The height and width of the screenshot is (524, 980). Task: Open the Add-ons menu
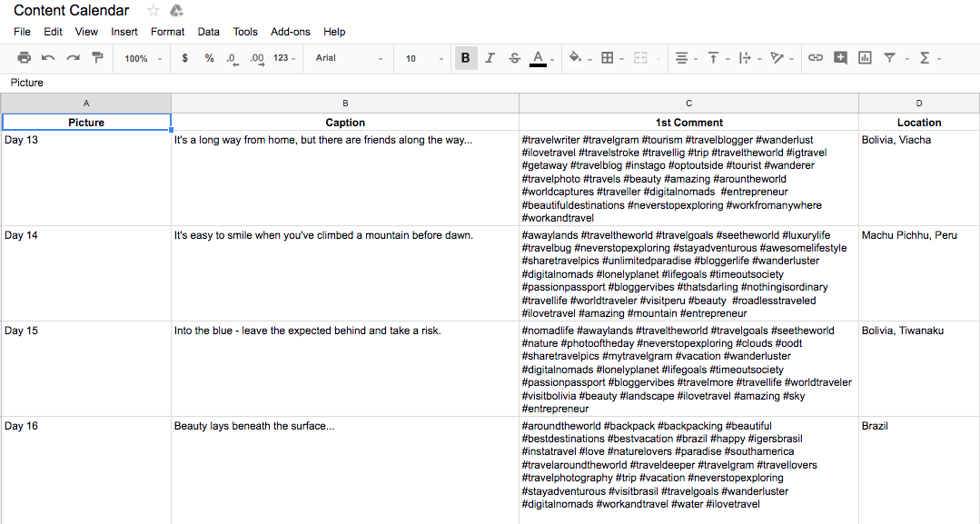click(291, 32)
